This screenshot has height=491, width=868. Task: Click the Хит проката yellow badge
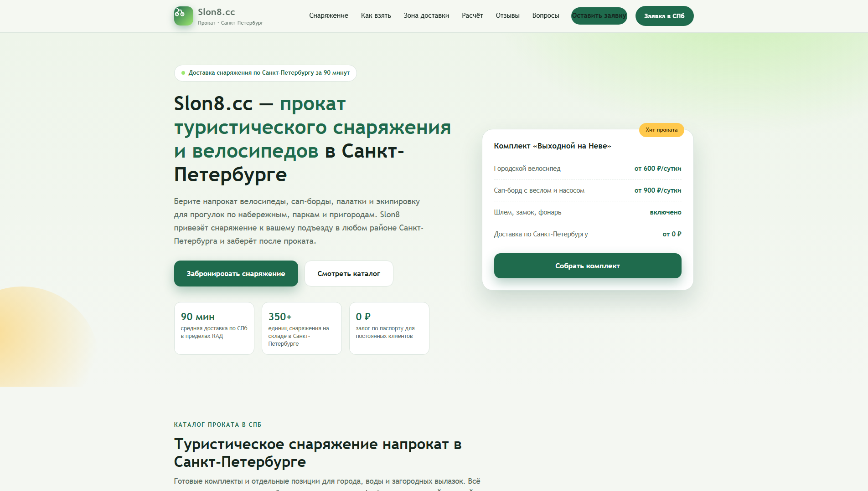tap(661, 130)
